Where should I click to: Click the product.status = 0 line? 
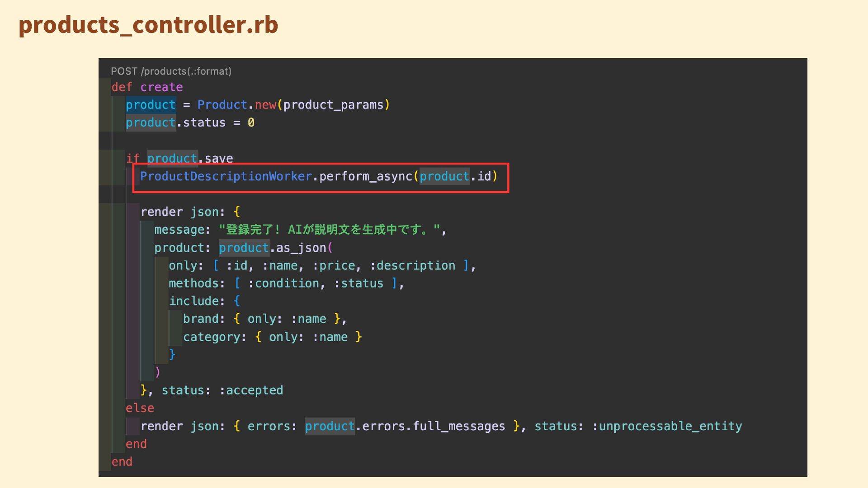point(190,123)
